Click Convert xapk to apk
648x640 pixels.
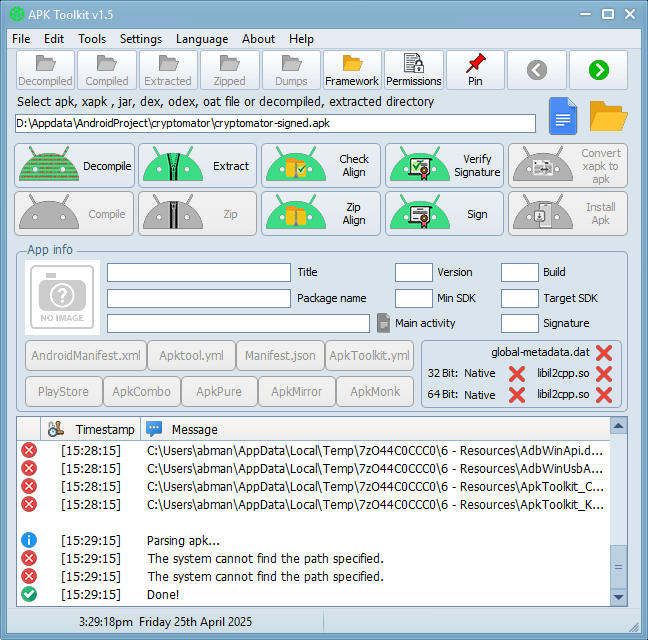[568, 166]
